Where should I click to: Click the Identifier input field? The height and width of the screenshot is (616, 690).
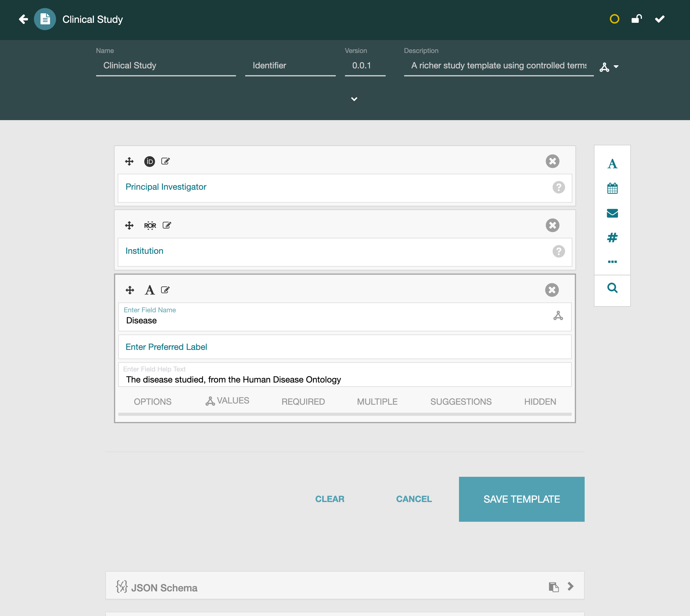290,66
